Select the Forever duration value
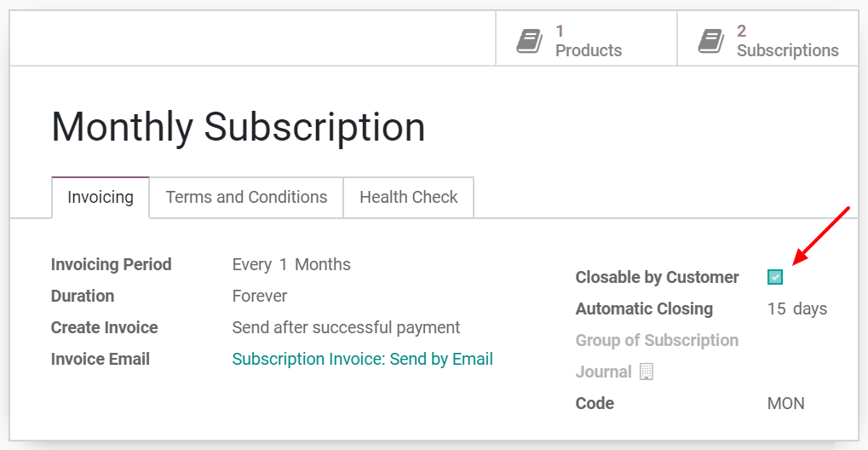868x450 pixels. [260, 296]
